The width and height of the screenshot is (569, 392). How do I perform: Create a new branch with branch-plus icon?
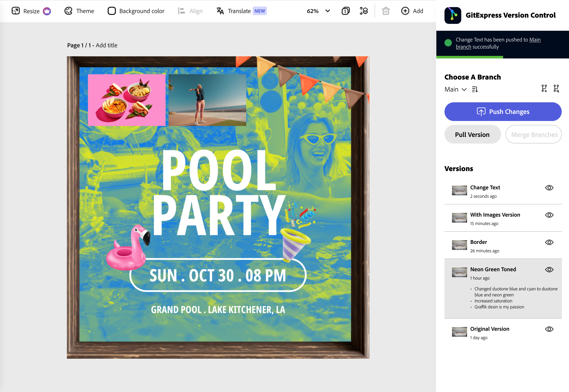(544, 88)
